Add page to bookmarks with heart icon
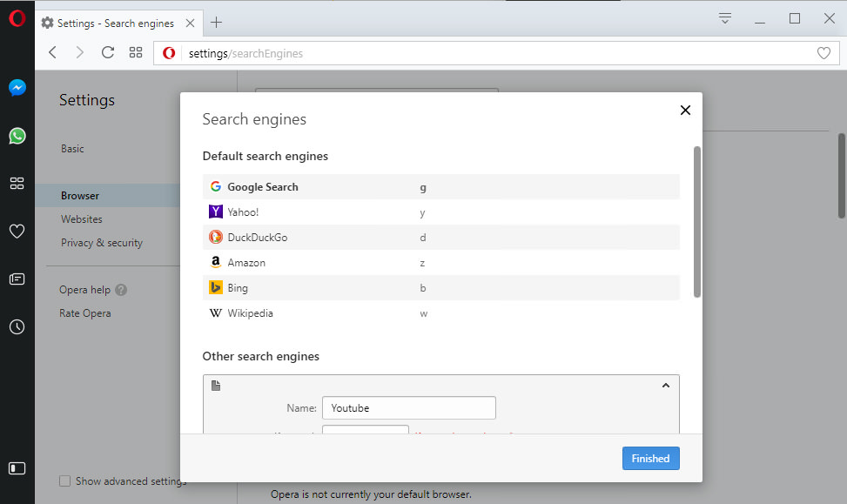The height and width of the screenshot is (504, 847). point(823,53)
